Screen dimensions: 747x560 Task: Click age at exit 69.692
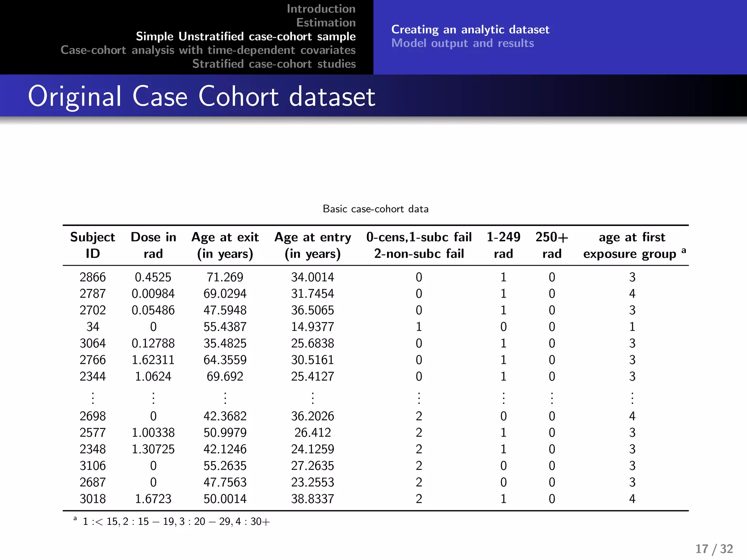225,376
